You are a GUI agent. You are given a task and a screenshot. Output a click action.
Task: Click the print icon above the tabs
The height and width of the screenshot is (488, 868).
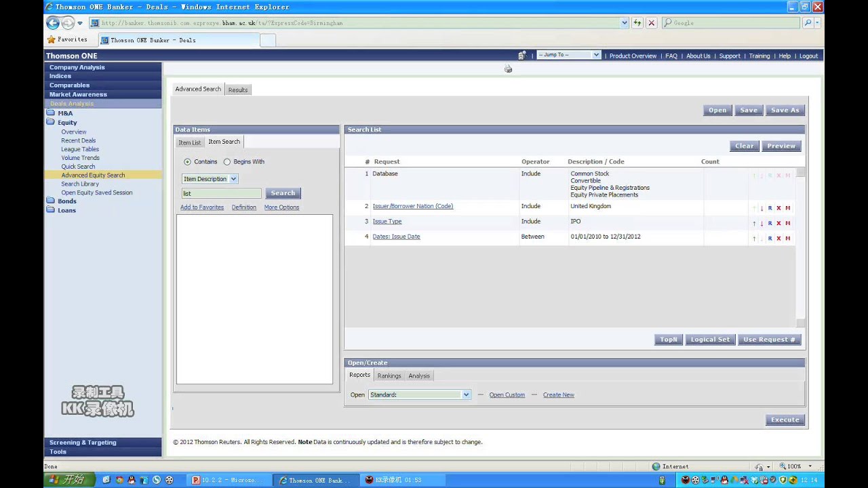click(508, 68)
